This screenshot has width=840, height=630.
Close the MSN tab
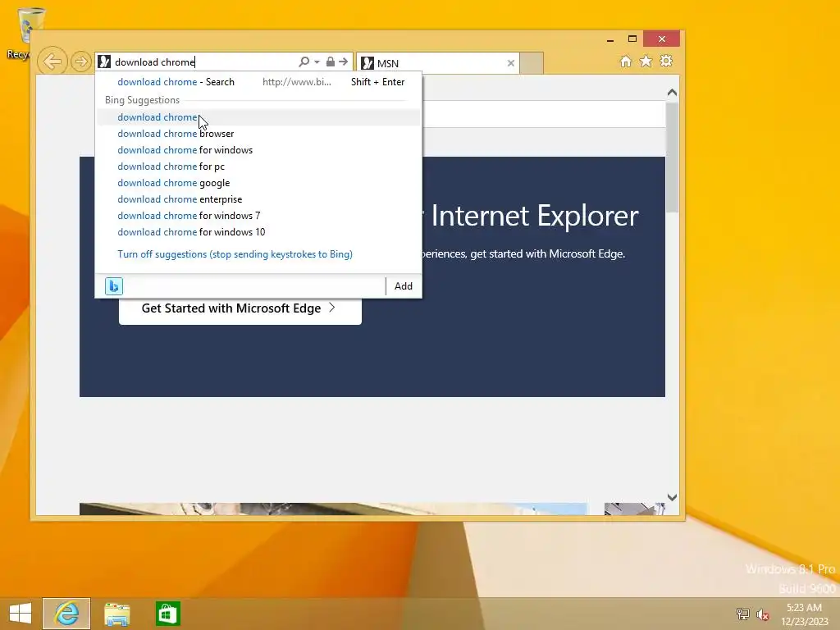point(510,63)
